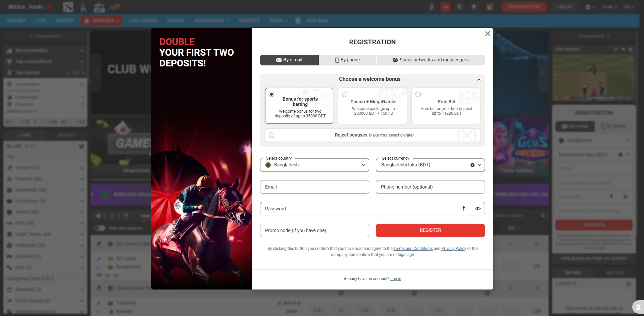Open the live chat support icon

(x=638, y=307)
